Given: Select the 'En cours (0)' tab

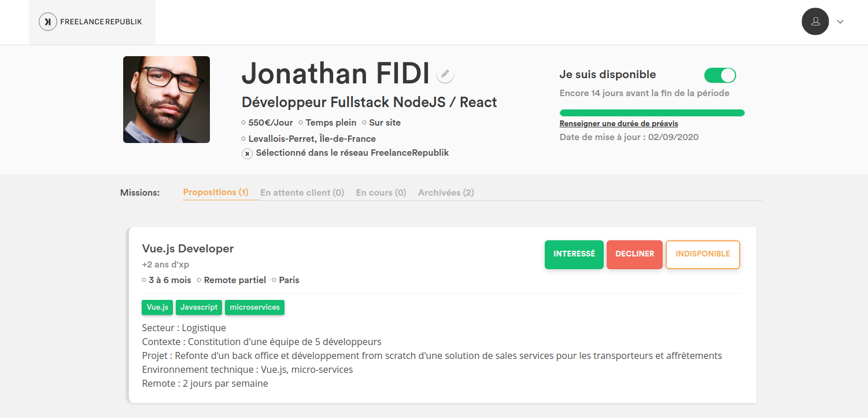Looking at the screenshot, I should click(381, 193).
